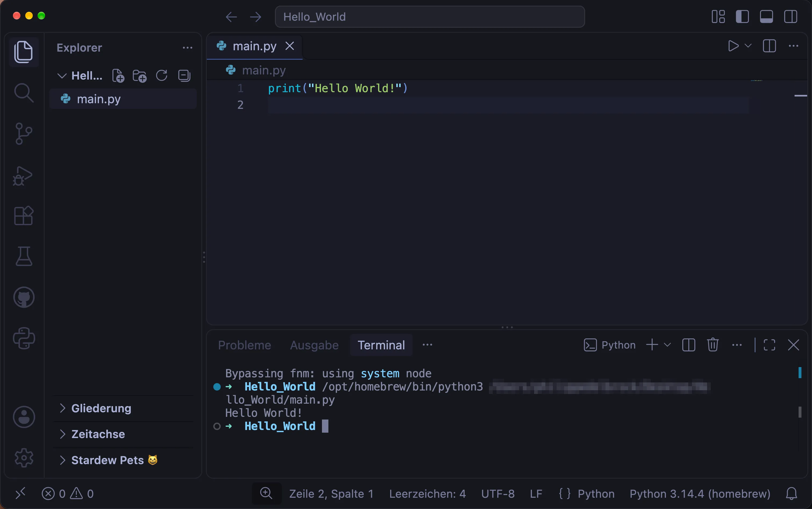The width and height of the screenshot is (812, 509).
Task: Switch to the Probleme tab
Action: tap(245, 345)
